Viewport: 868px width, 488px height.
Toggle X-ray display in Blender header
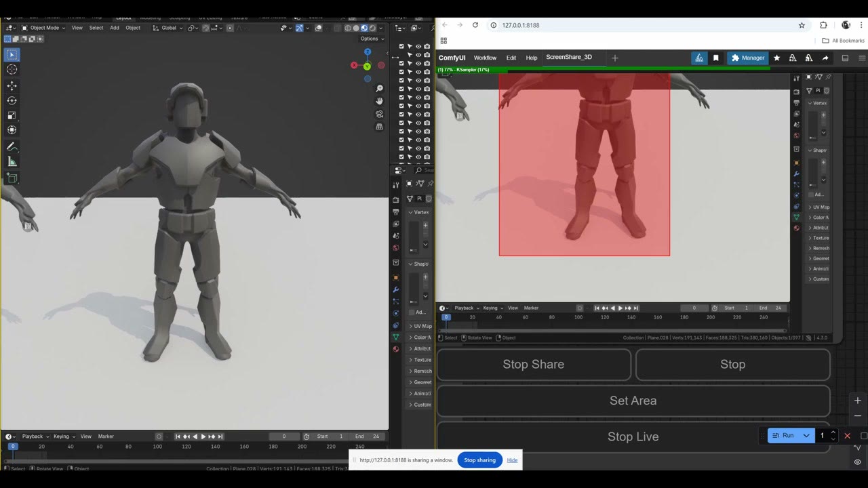pos(337,28)
